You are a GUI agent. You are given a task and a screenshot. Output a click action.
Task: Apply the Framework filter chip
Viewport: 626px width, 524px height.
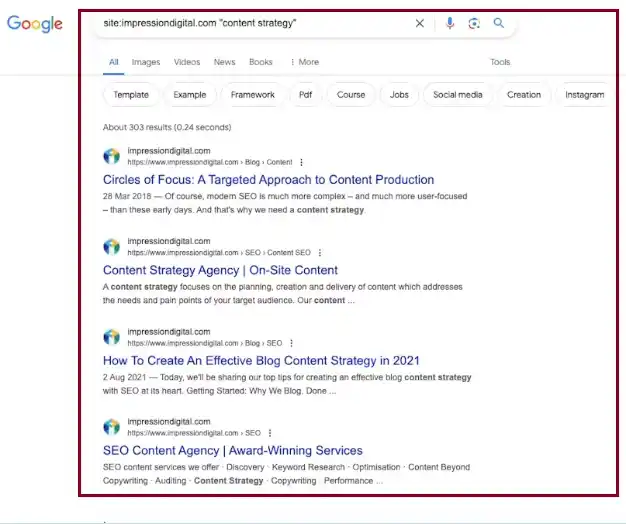[x=252, y=95]
